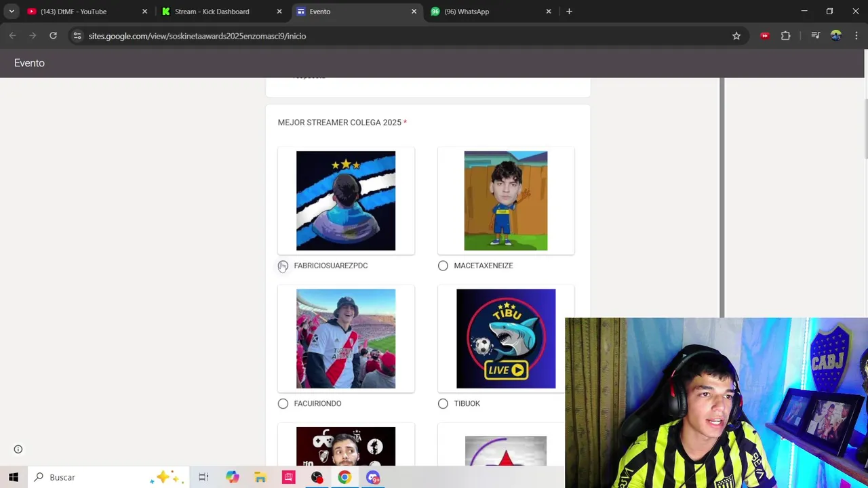
Task: Switch to the WhatsApp tab
Action: click(x=491, y=12)
